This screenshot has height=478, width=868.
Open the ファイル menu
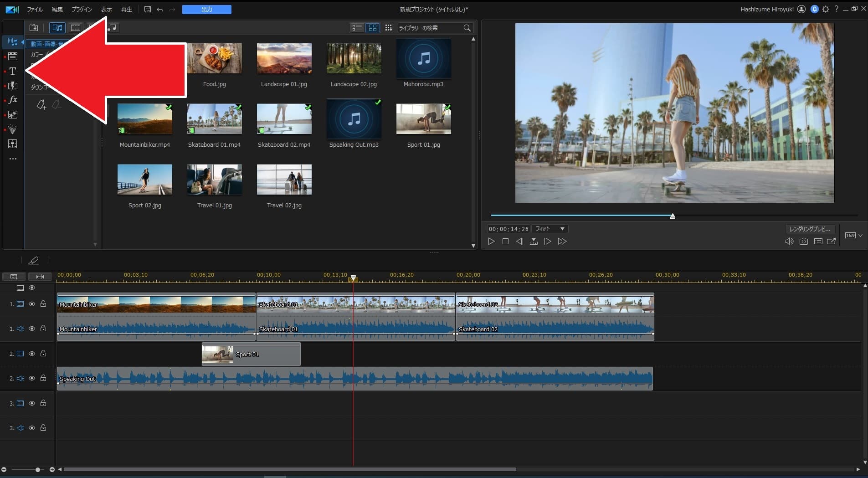(x=35, y=10)
